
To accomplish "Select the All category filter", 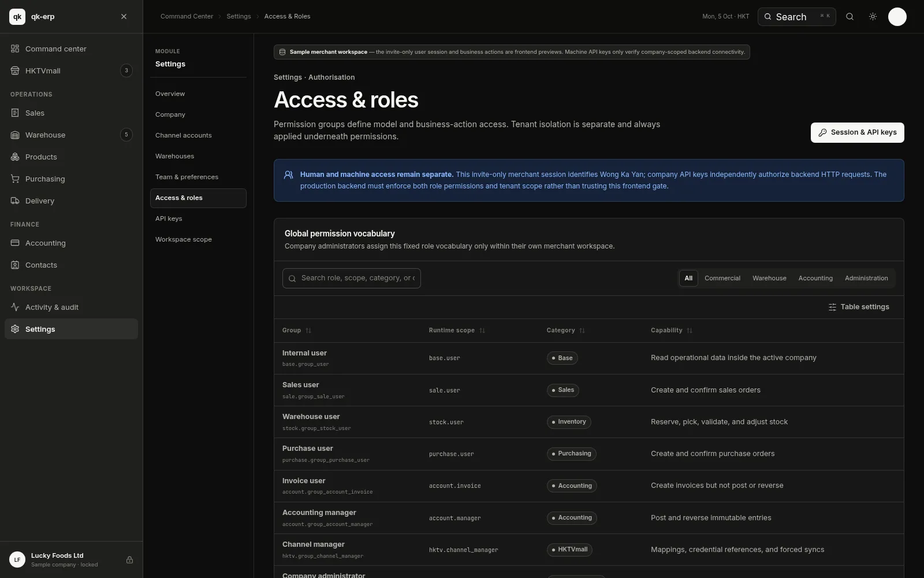I will pos(688,278).
